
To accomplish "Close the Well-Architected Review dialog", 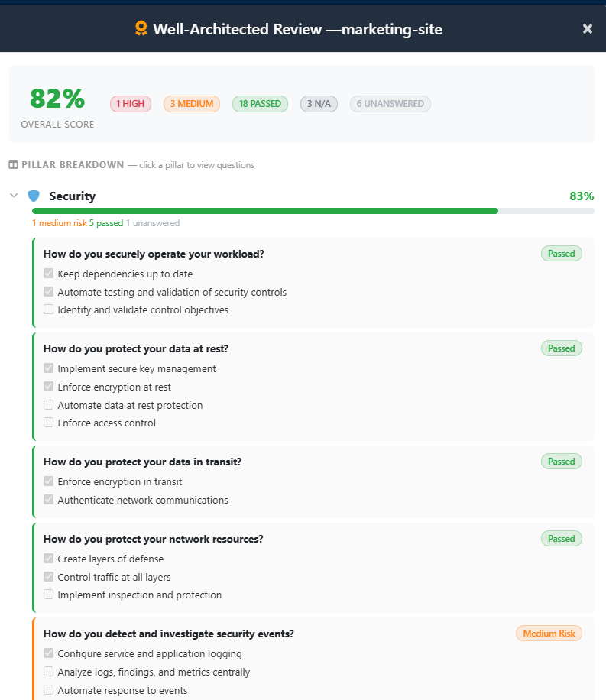I will pyautogui.click(x=587, y=29).
